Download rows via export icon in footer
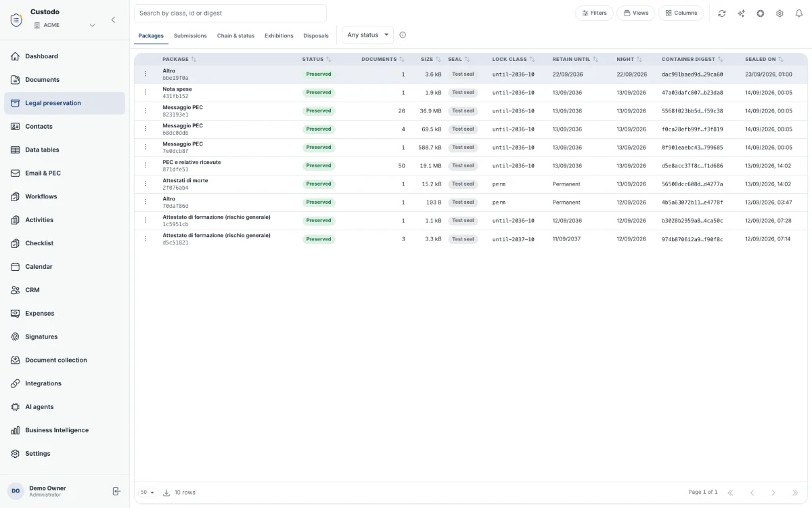 coord(166,492)
